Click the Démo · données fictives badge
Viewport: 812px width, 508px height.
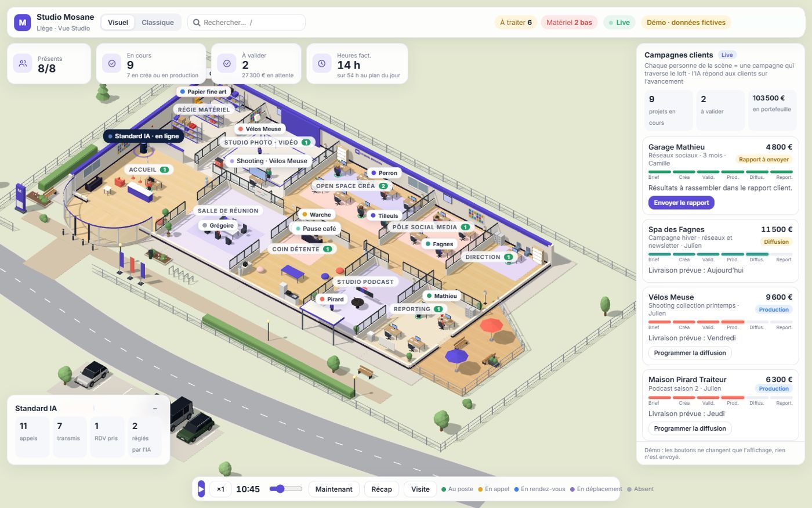[x=686, y=23]
